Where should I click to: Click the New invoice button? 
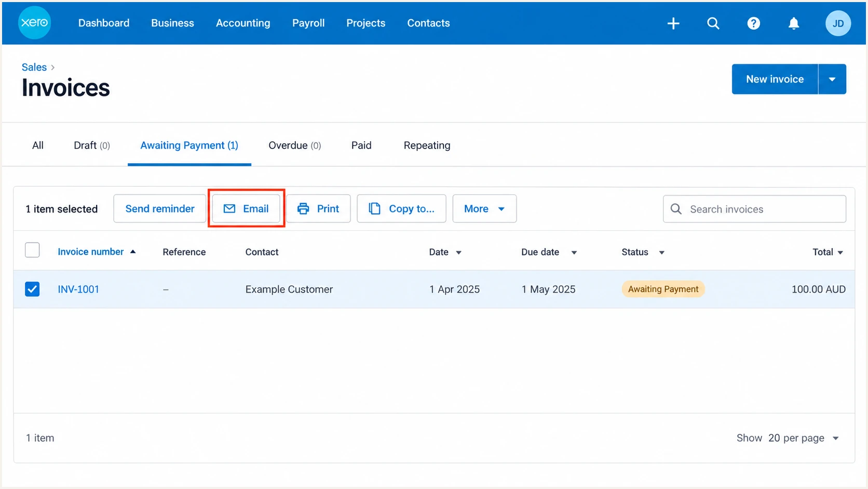coord(775,80)
